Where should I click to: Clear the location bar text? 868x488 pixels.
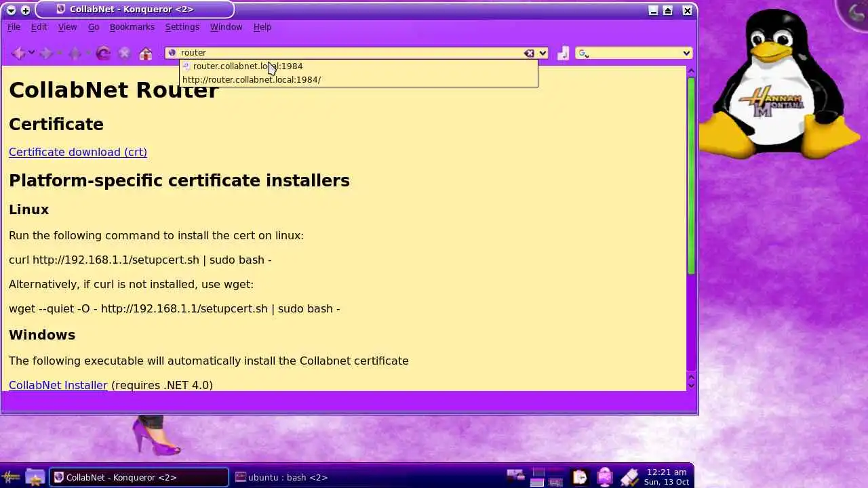pyautogui.click(x=529, y=53)
